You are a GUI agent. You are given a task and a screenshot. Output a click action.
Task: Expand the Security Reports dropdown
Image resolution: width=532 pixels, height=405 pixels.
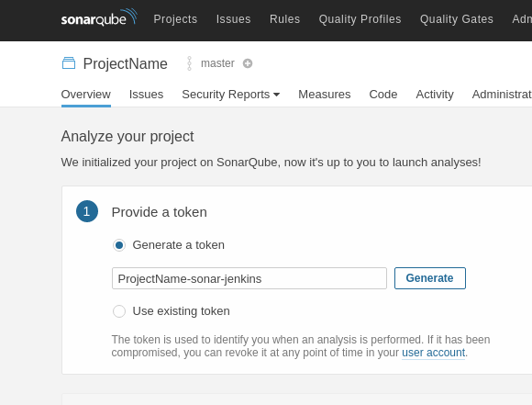point(231,95)
